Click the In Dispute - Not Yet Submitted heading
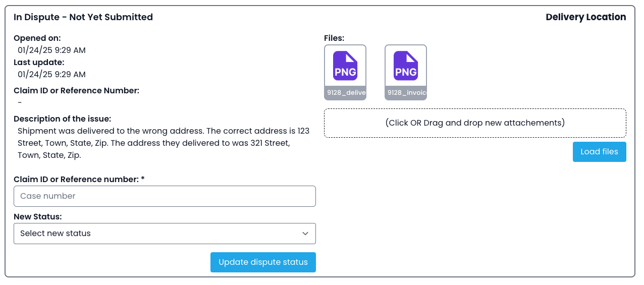 (x=83, y=17)
